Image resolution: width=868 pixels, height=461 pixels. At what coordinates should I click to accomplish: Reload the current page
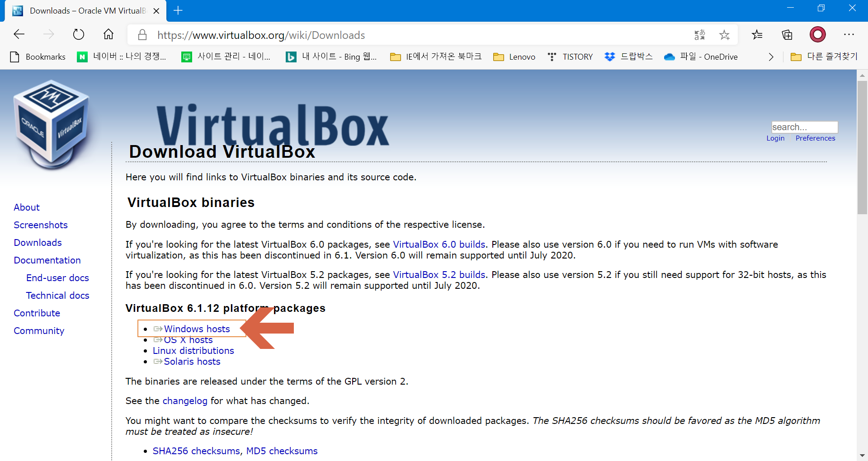[79, 34]
